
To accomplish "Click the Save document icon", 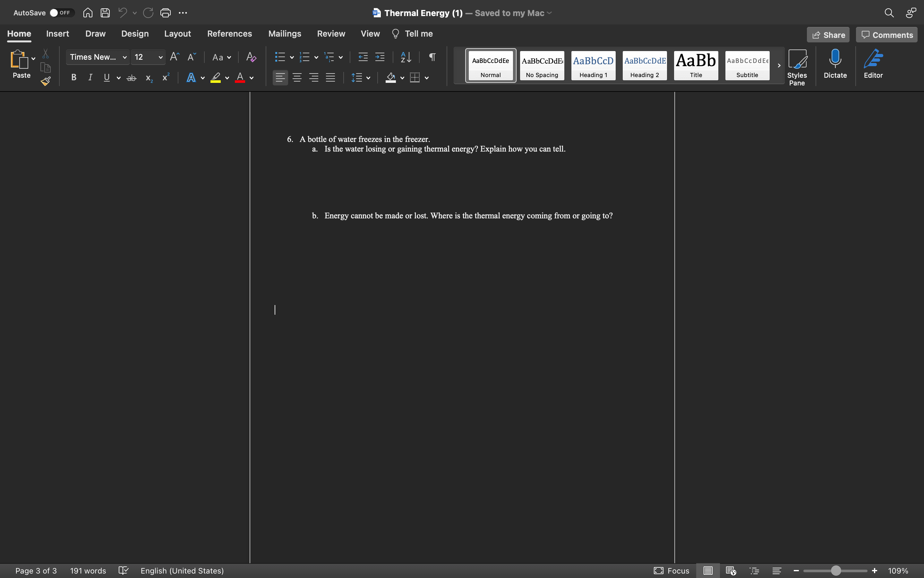I will [105, 13].
